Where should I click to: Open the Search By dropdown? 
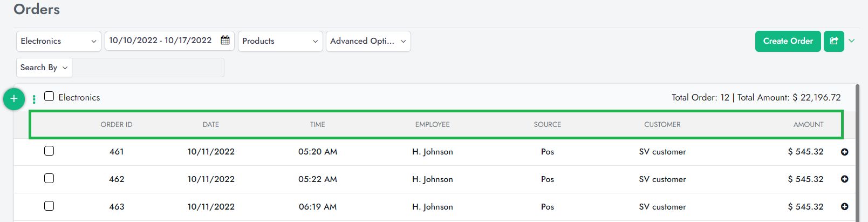pos(44,68)
